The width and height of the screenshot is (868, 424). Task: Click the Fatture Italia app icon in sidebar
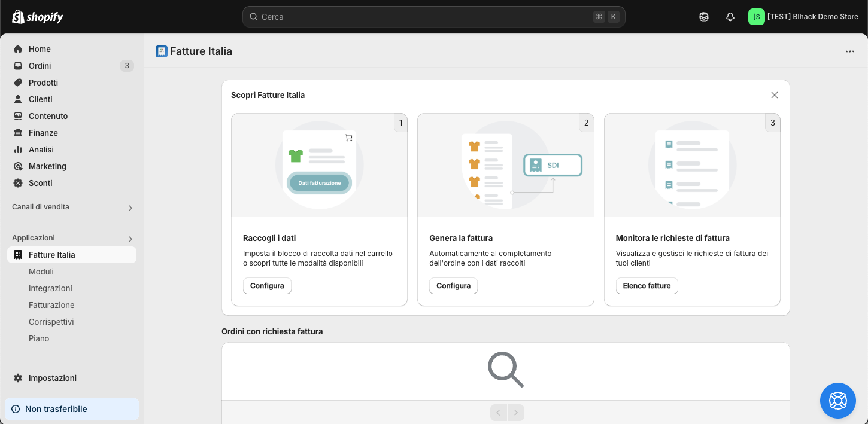[x=18, y=255]
